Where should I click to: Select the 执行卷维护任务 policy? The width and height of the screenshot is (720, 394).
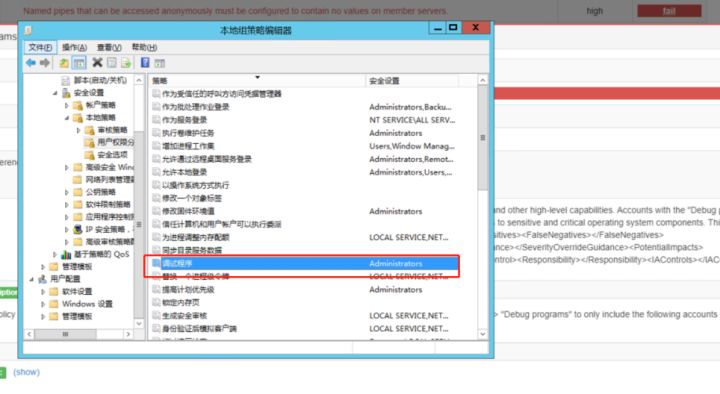point(188,133)
